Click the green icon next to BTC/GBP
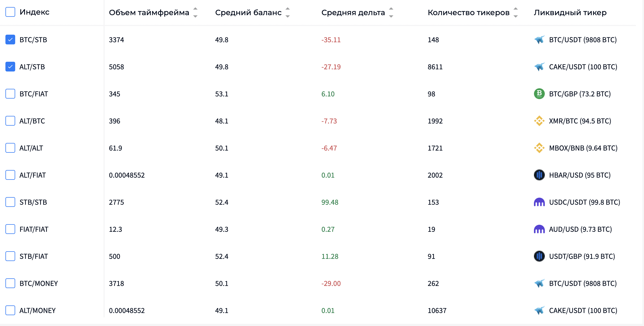 tap(539, 94)
